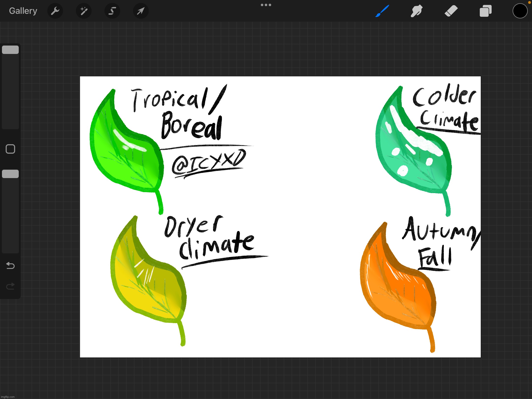Open the Layers panel
This screenshot has height=399, width=532.
click(485, 11)
